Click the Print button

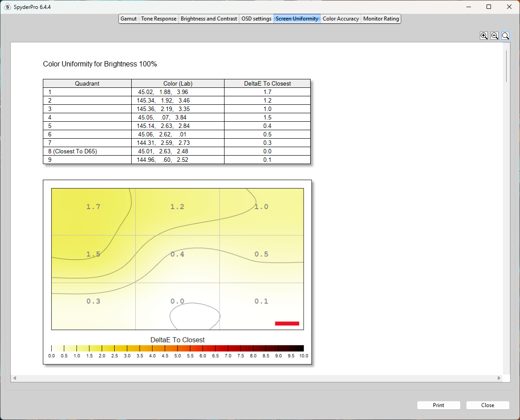[x=438, y=405]
